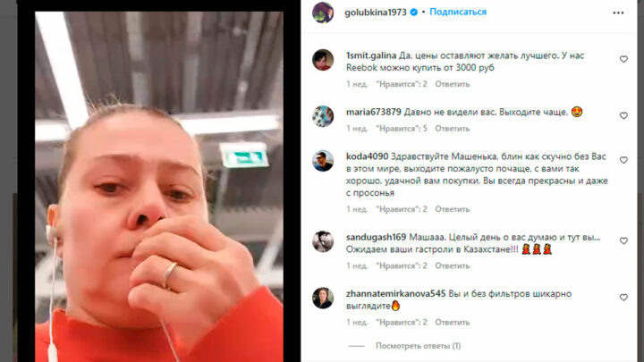Open the three-dot post options menu
644x362 pixels.
tap(618, 13)
